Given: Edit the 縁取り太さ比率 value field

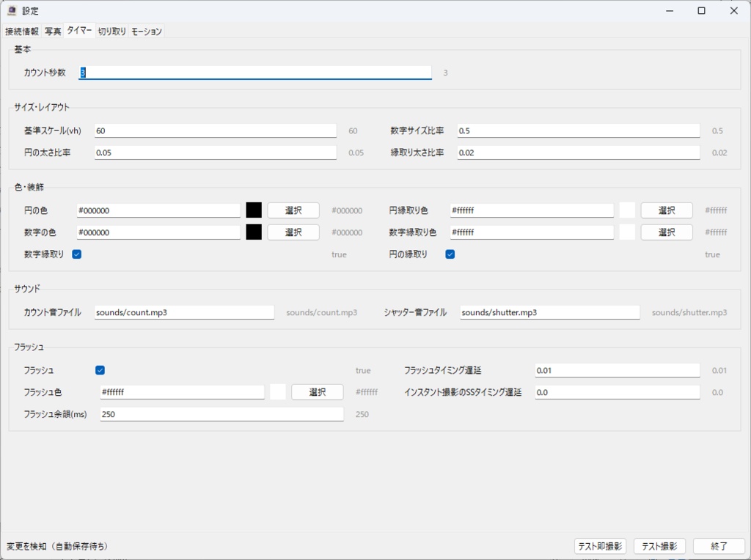Looking at the screenshot, I should tap(578, 152).
